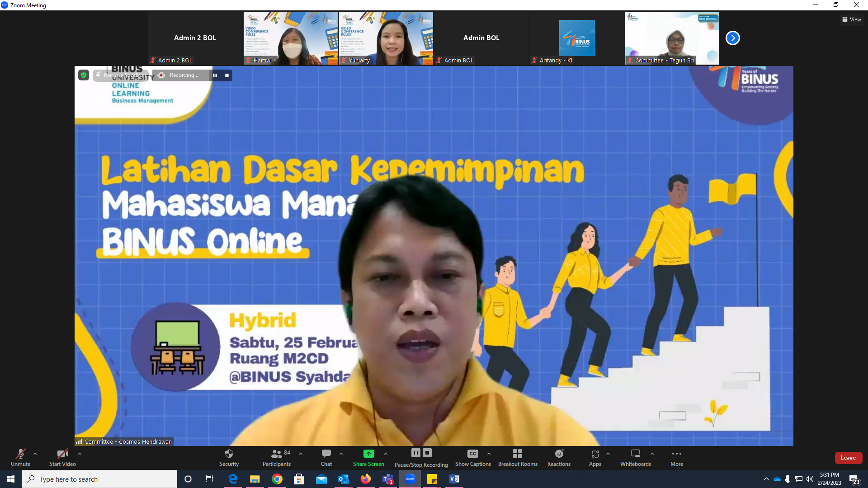Click the green Share Screen icon
The width and height of the screenshot is (868, 488).
coord(368,454)
